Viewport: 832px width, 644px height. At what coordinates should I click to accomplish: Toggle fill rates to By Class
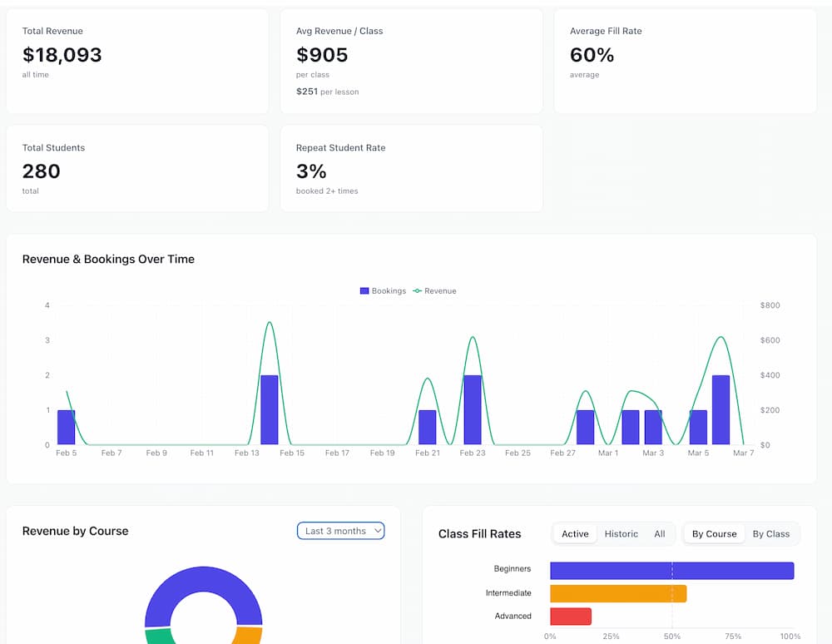click(772, 533)
